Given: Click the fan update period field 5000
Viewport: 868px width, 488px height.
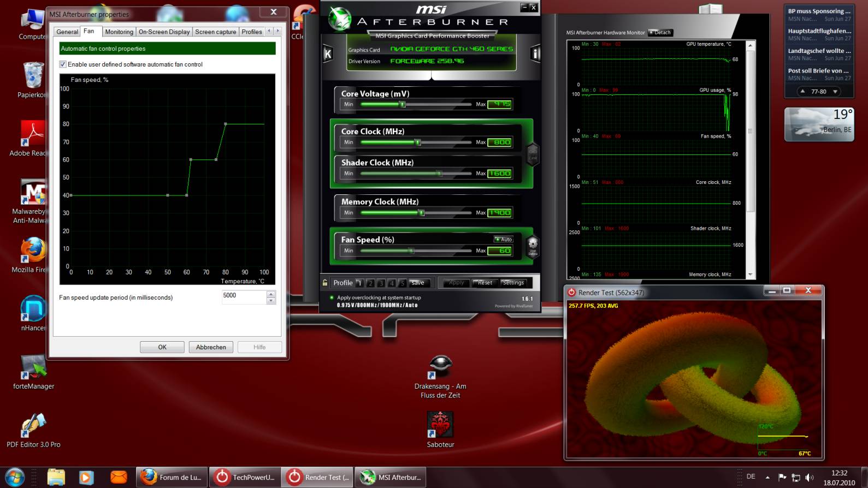Looking at the screenshot, I should coord(244,297).
